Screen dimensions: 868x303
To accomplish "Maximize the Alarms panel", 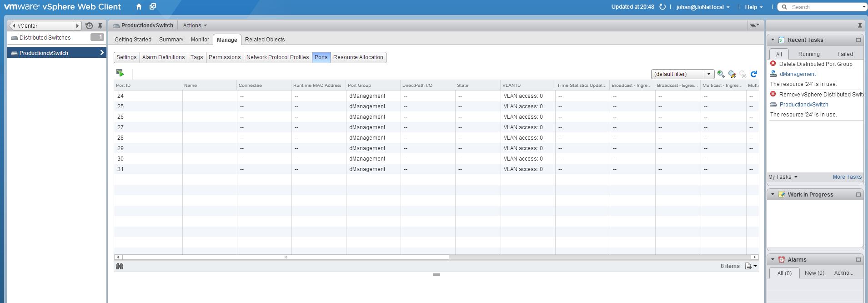I will (x=858, y=260).
